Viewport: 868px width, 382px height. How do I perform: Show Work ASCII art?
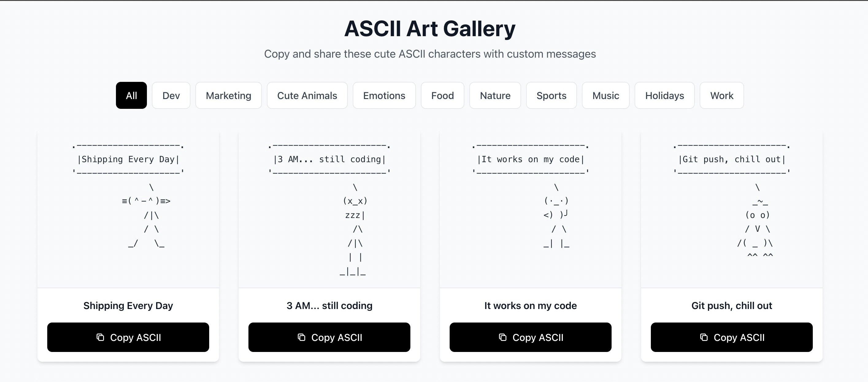click(721, 95)
